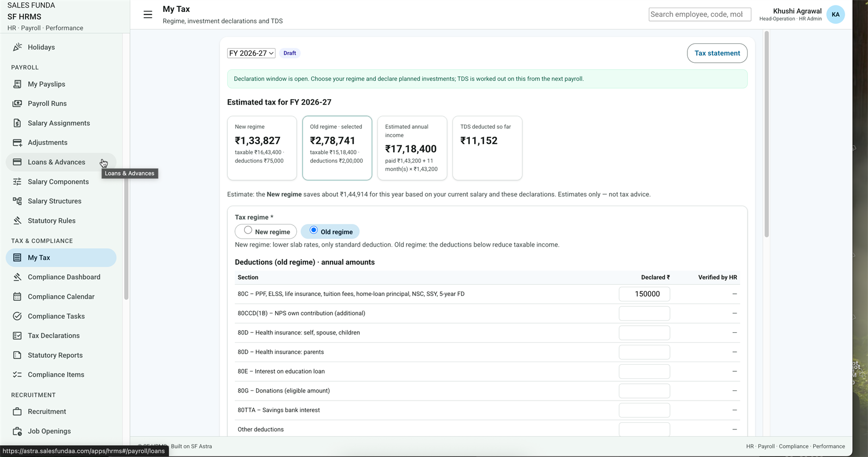This screenshot has height=457, width=868.
Task: Open the KA user avatar
Action: (835, 15)
